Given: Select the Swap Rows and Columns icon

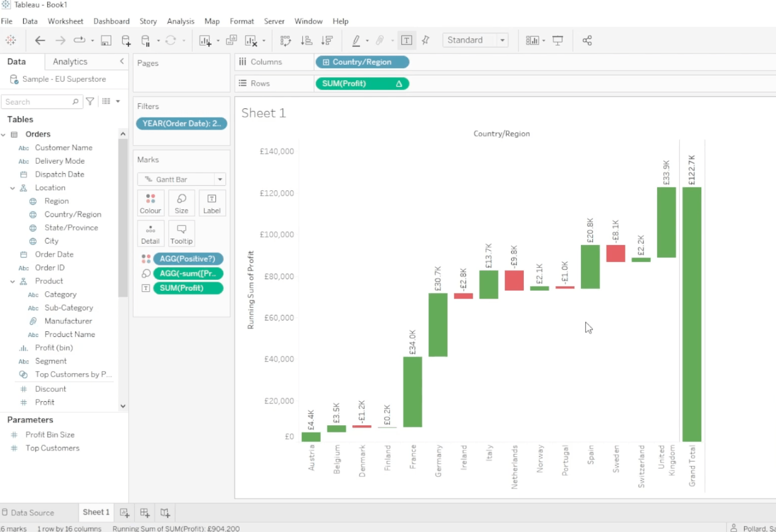Looking at the screenshot, I should (x=285, y=40).
